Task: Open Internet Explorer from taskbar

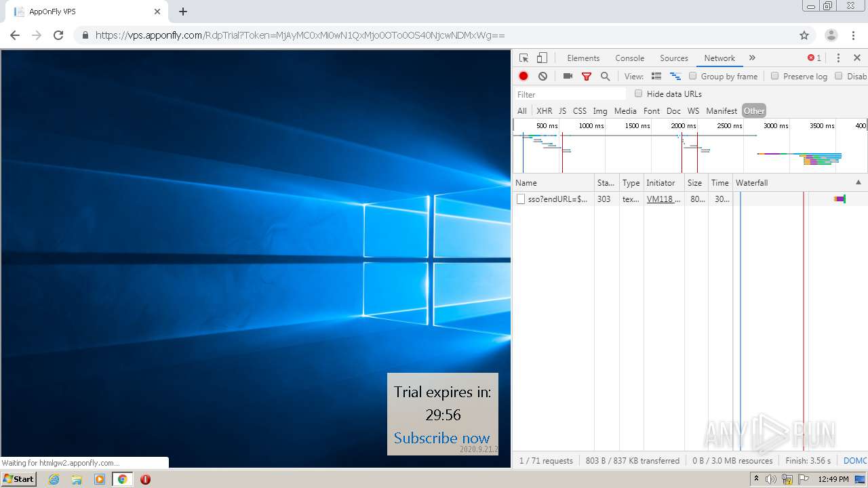Action: 54,479
